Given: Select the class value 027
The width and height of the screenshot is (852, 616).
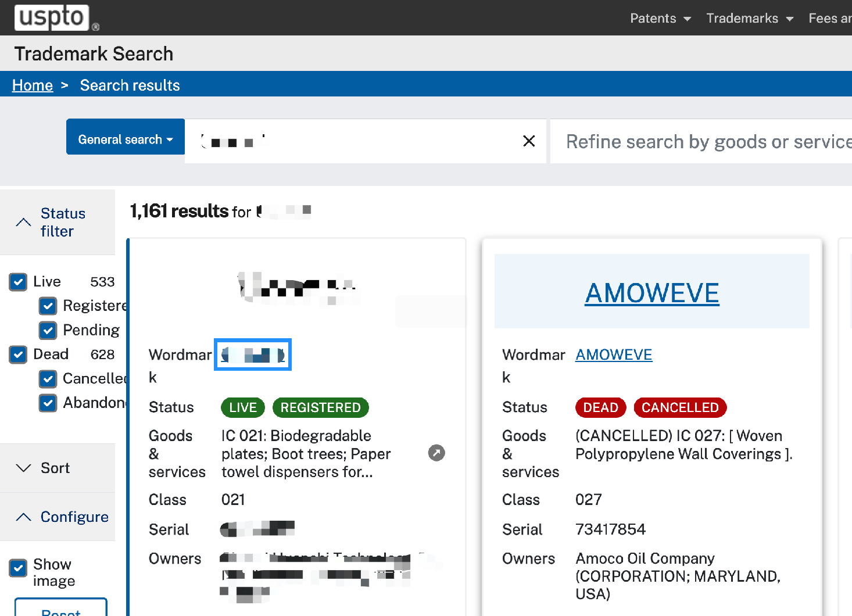Looking at the screenshot, I should click(x=589, y=500).
